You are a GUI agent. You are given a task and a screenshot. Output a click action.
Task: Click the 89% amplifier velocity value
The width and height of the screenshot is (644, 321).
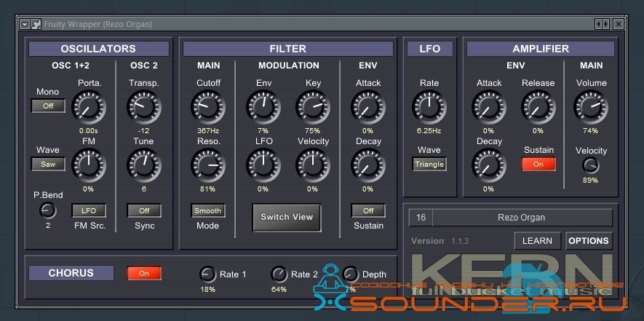(591, 180)
